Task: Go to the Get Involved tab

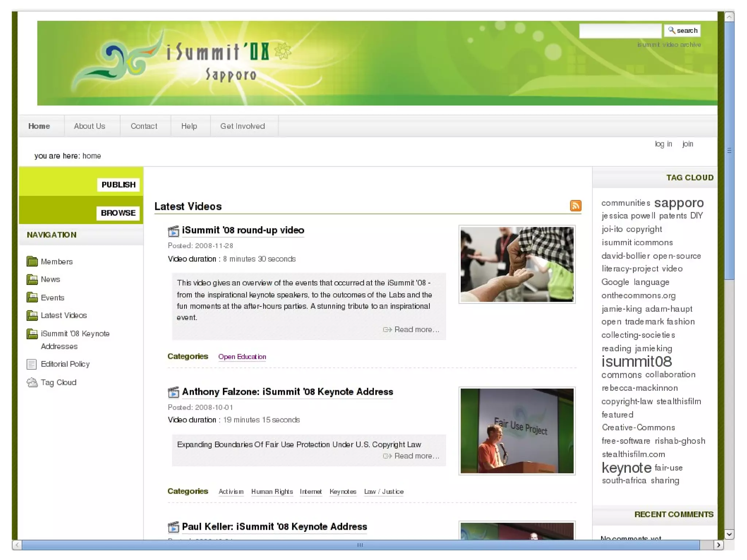Action: 242,126
